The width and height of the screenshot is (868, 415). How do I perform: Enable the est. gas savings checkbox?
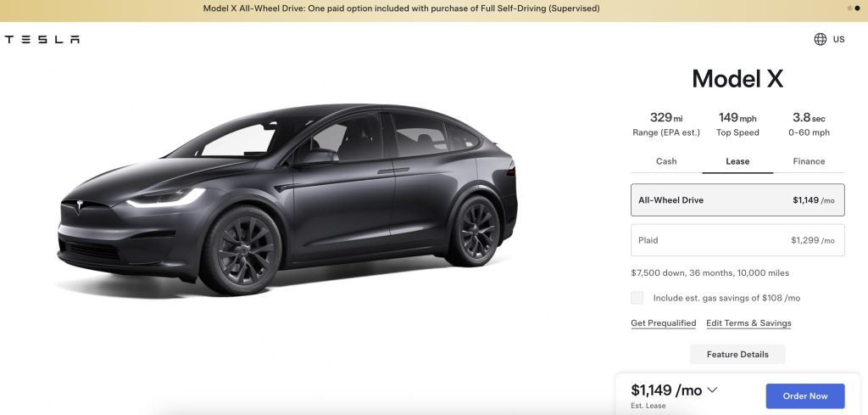(637, 298)
